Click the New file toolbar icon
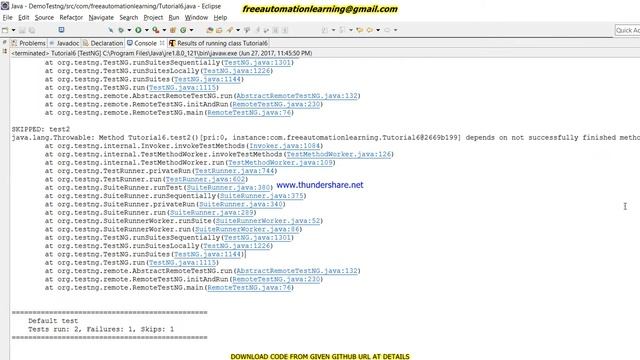This screenshot has width=640, height=360. tap(5, 30)
